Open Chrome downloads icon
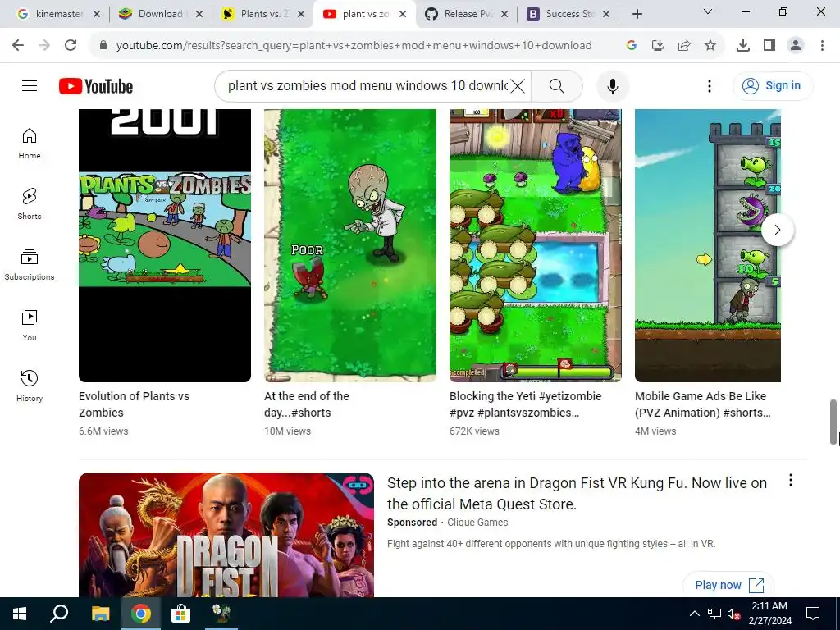Viewport: 840px width, 630px height. (742, 46)
